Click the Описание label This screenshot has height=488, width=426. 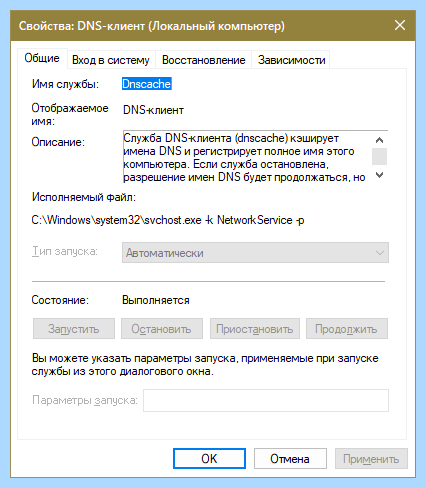tap(58, 142)
